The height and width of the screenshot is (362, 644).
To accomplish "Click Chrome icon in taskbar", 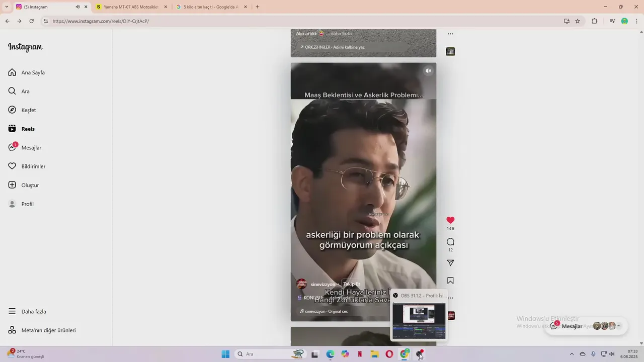I will tap(405, 354).
